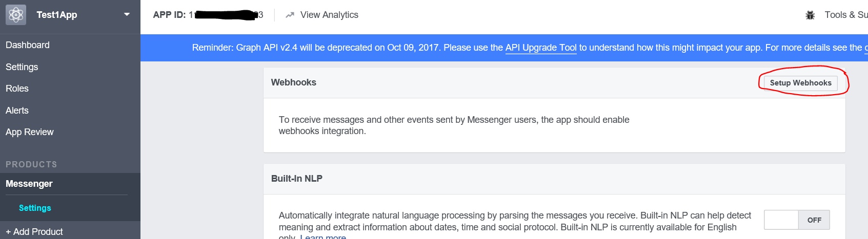The width and height of the screenshot is (868, 239).
Task: Open the Dashboard page in the sidebar
Action: coord(28,45)
